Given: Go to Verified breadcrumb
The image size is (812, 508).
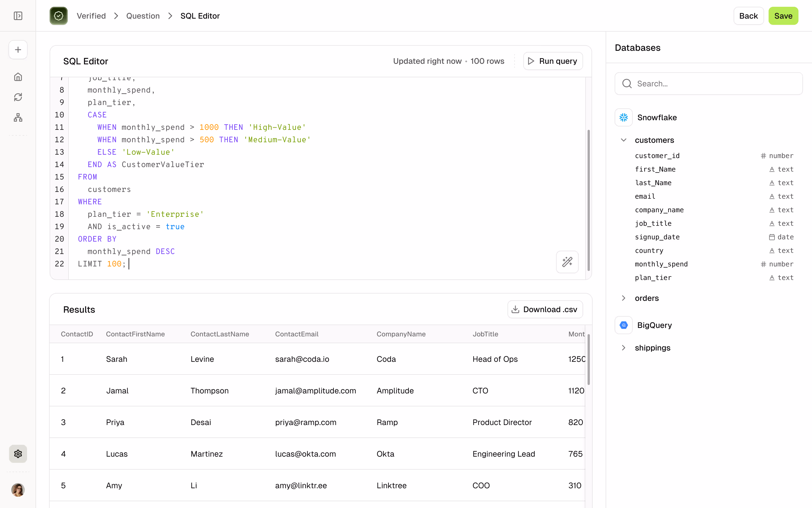Looking at the screenshot, I should (91, 16).
